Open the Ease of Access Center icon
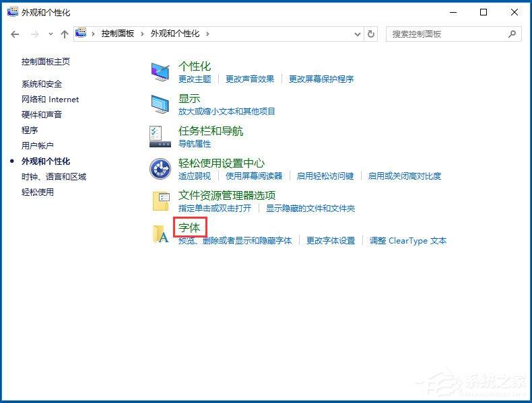The height and width of the screenshot is (403, 532). 160,169
